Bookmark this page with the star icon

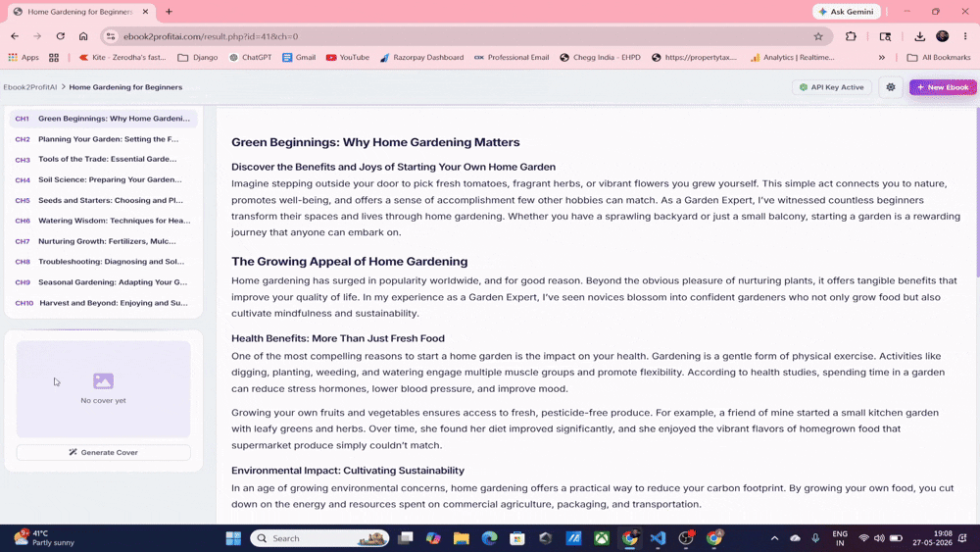(818, 36)
